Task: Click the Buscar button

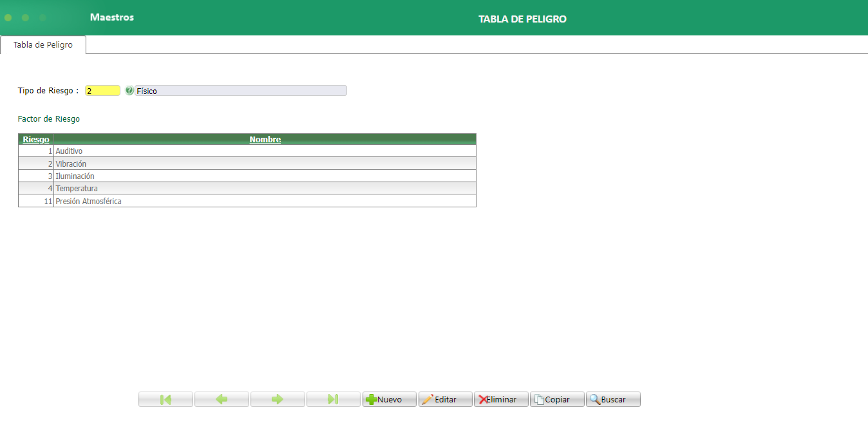Action: click(x=614, y=399)
